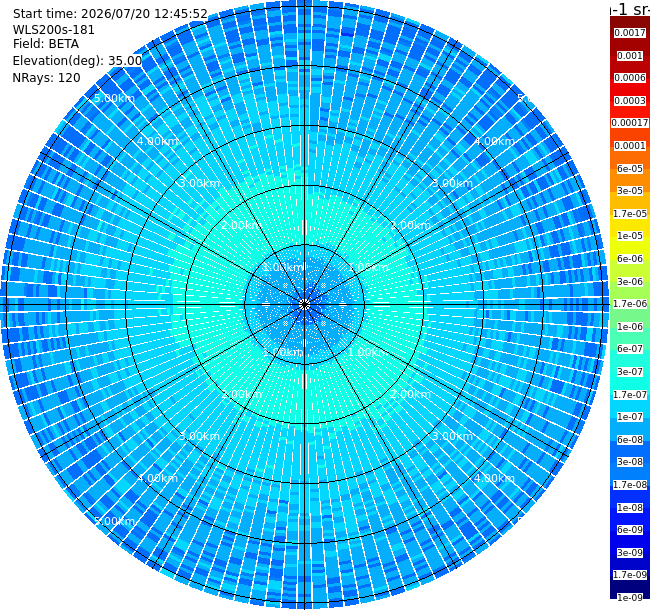Click the 1.7e-06 green colorbar label
The width and height of the screenshot is (650, 610).
(630, 304)
